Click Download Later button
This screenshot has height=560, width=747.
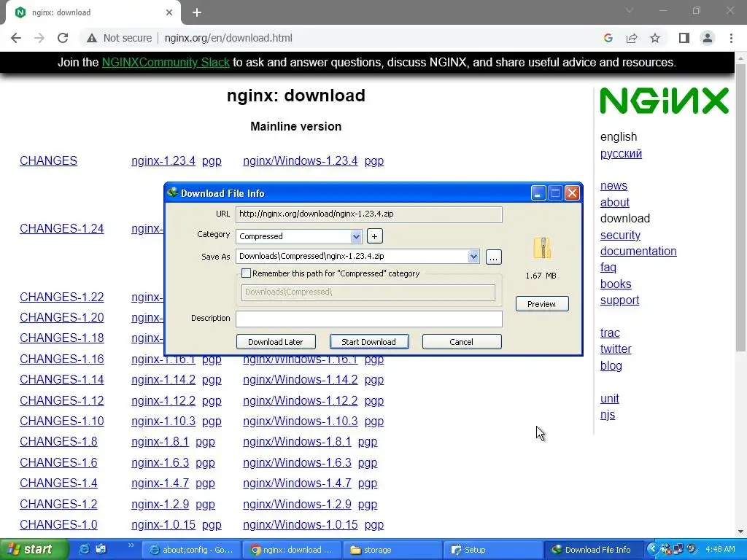point(276,342)
